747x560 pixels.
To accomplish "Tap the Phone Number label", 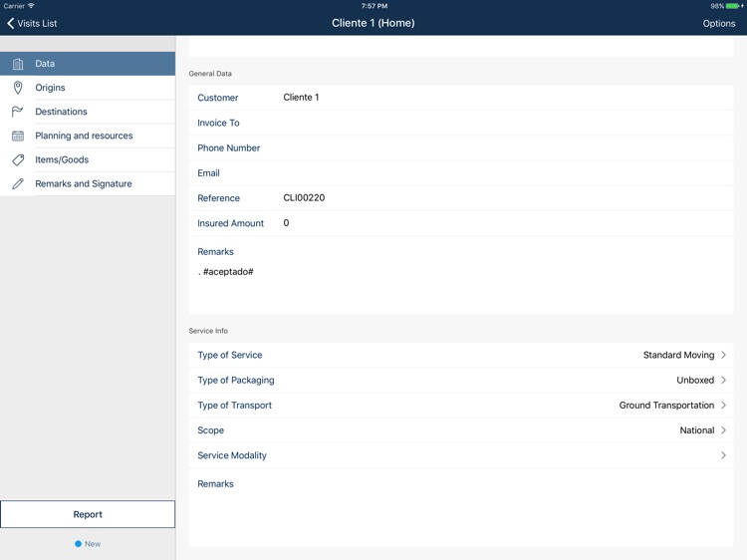I will click(229, 148).
